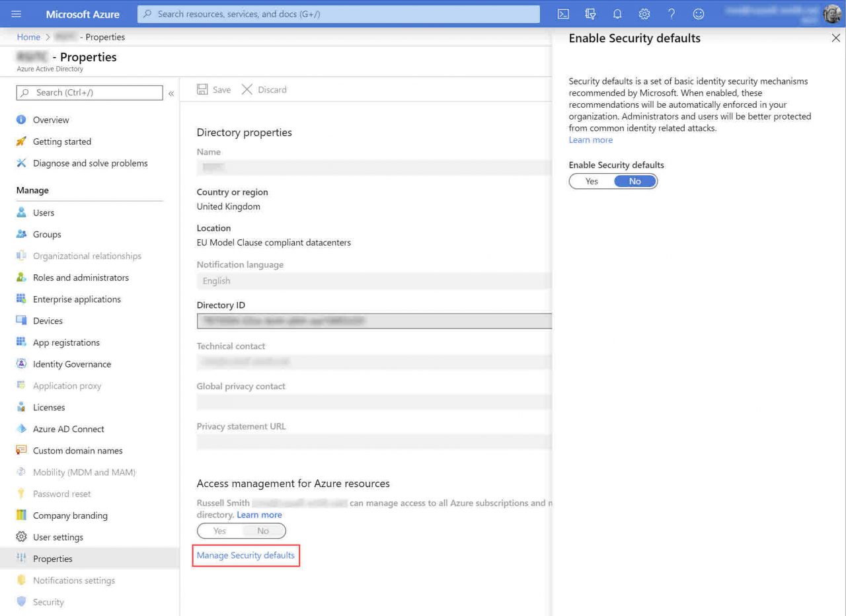Viewport: 846px width, 616px height.
Task: Open the notifications bell
Action: coord(617,14)
